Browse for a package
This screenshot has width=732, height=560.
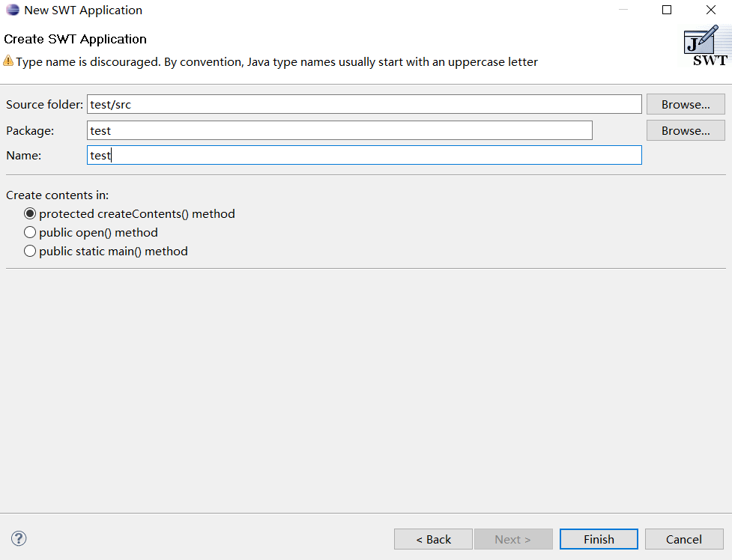coord(685,130)
